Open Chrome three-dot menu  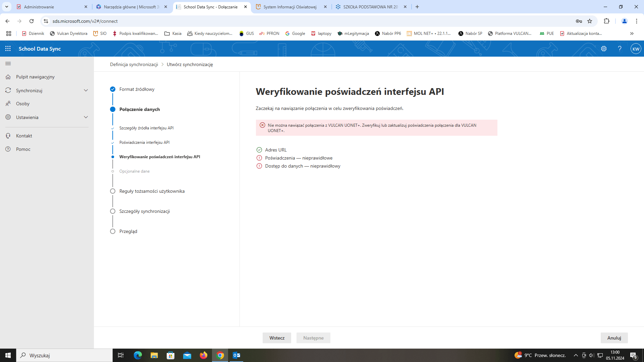pos(637,21)
